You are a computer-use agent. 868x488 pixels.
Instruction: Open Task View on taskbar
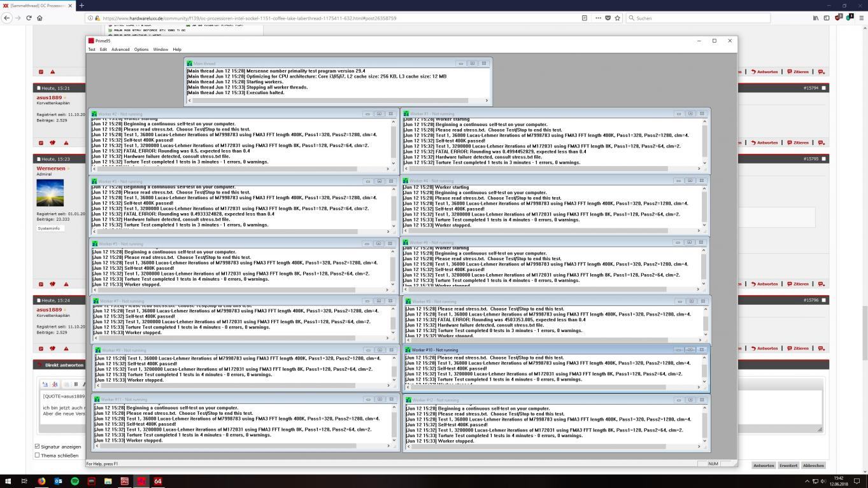25,481
